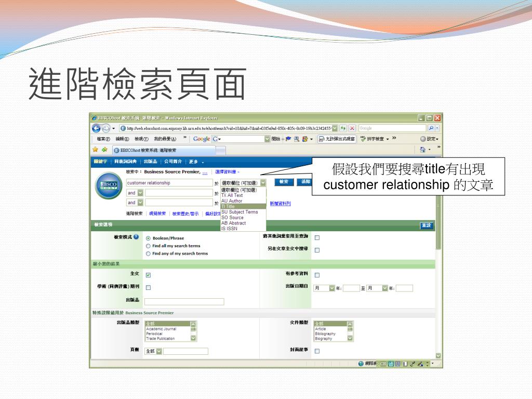
Task: Click the 出版品類型 list scroll-down arrow
Action: [193, 338]
